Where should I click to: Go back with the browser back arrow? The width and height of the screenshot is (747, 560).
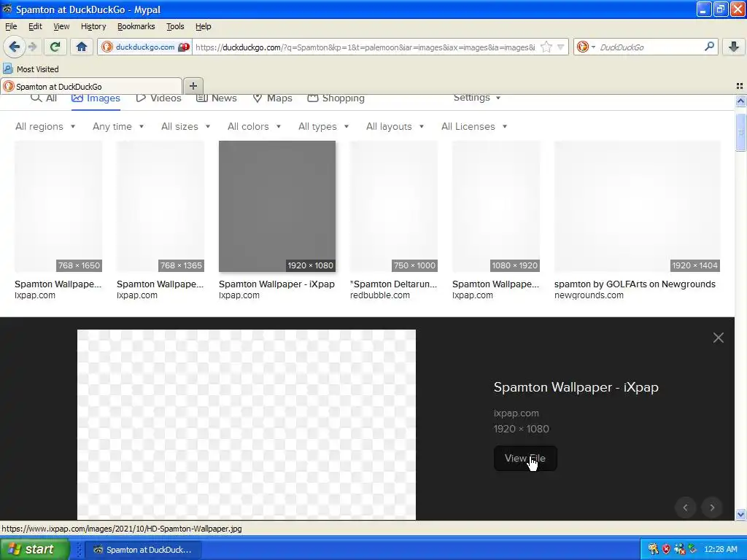tap(15, 47)
